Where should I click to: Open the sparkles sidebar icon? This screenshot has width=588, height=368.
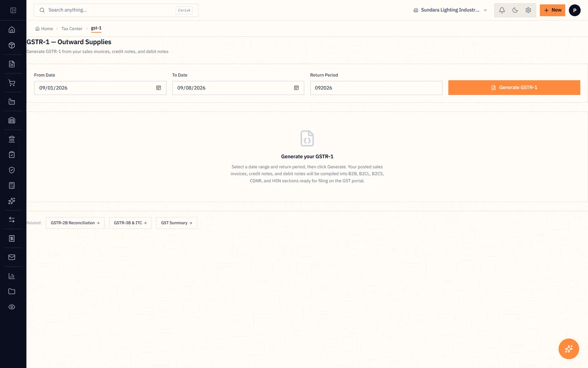tap(12, 201)
